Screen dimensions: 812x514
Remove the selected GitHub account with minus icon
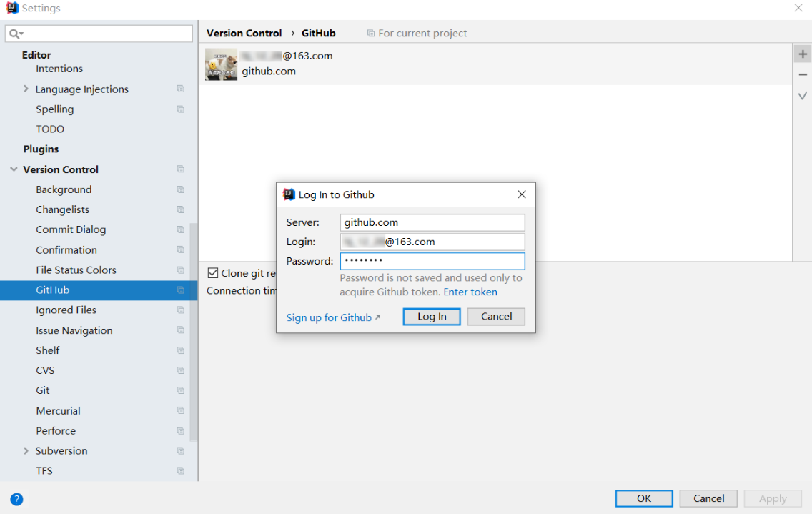click(803, 74)
